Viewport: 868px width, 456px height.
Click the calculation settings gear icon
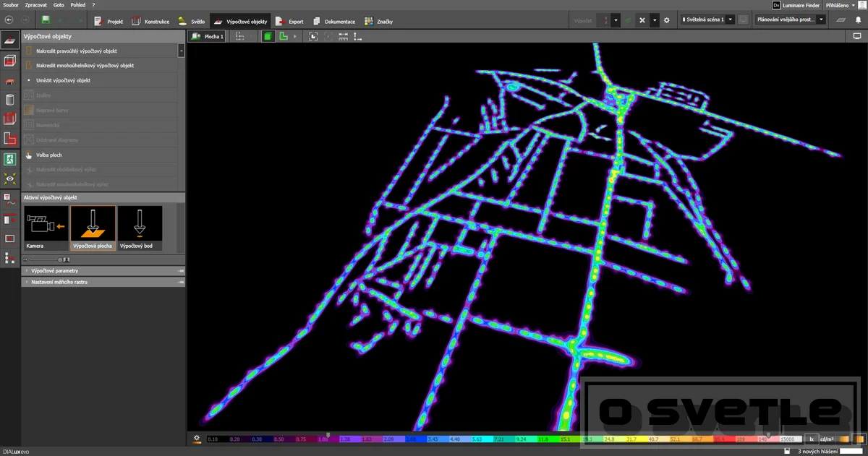coord(667,20)
